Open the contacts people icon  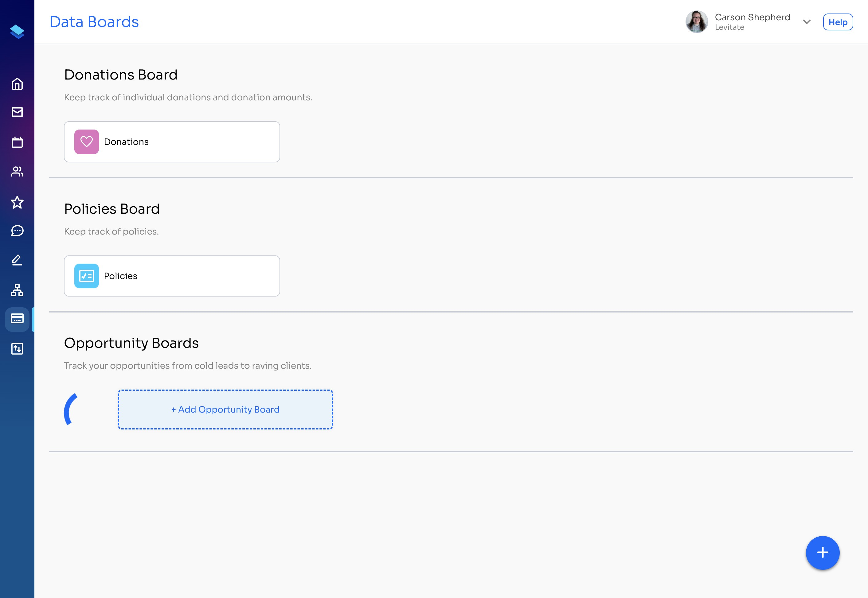click(17, 172)
